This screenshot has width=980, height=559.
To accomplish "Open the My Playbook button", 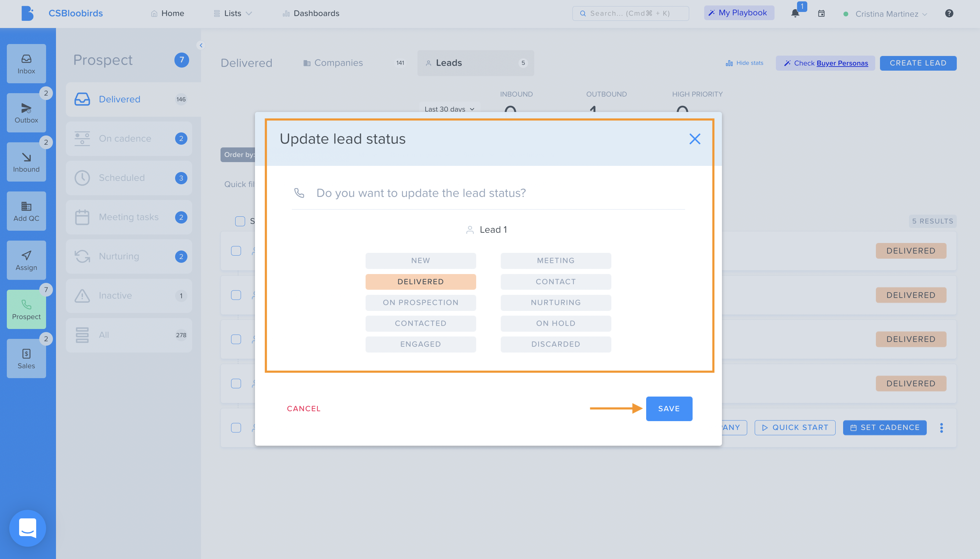I will point(739,13).
